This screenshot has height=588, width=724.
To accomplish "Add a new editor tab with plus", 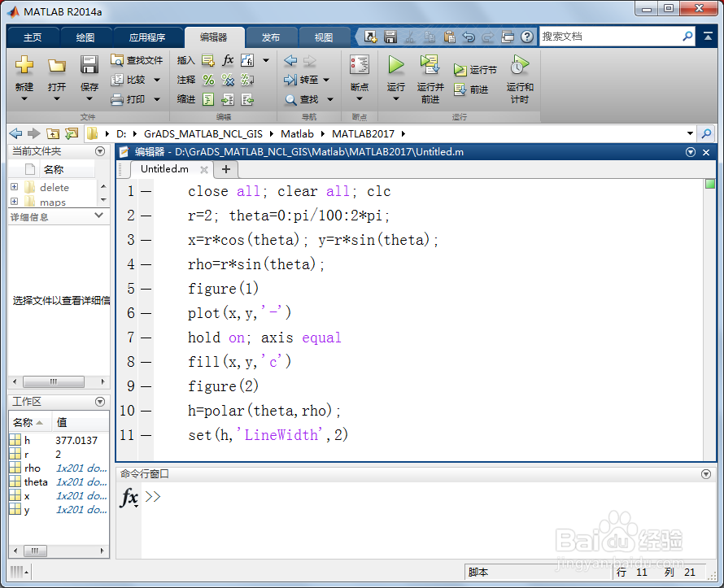I will point(226,169).
